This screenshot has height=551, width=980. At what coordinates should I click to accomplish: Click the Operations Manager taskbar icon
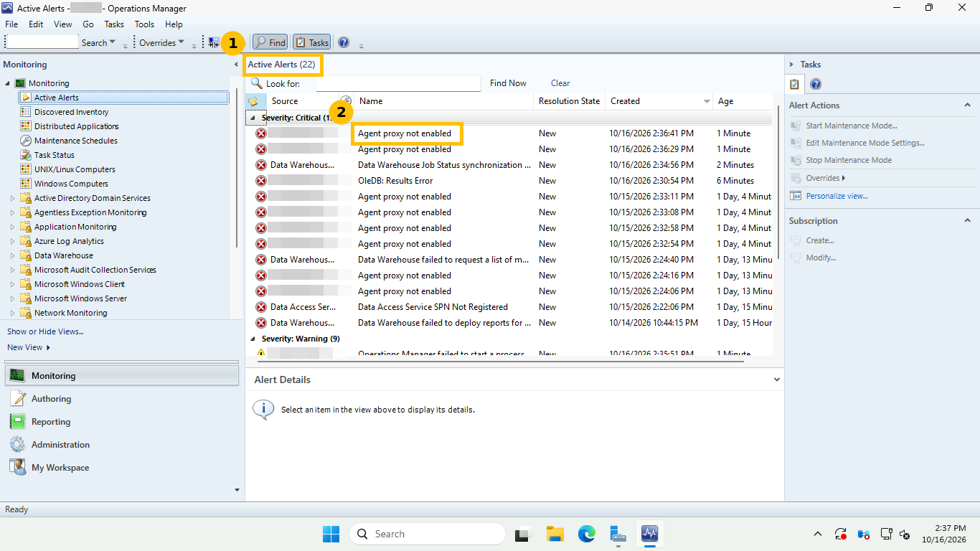(650, 534)
